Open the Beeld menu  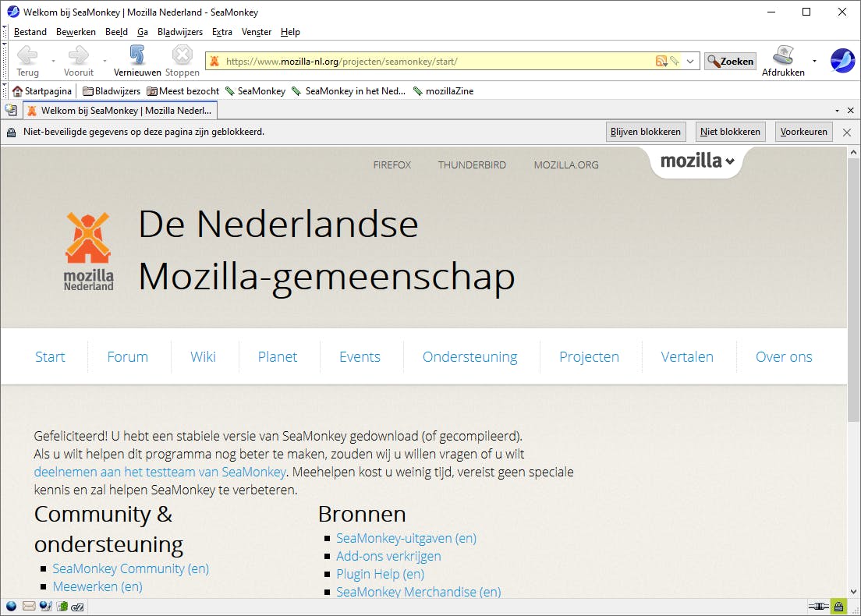[x=116, y=32]
